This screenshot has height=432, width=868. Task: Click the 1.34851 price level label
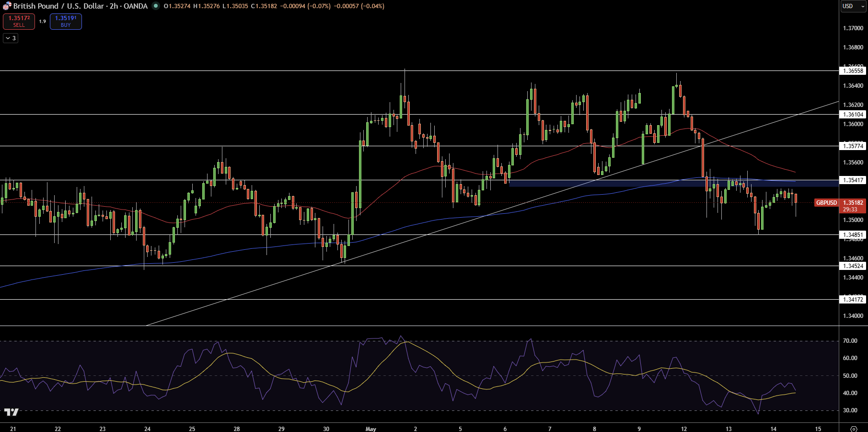pos(853,235)
